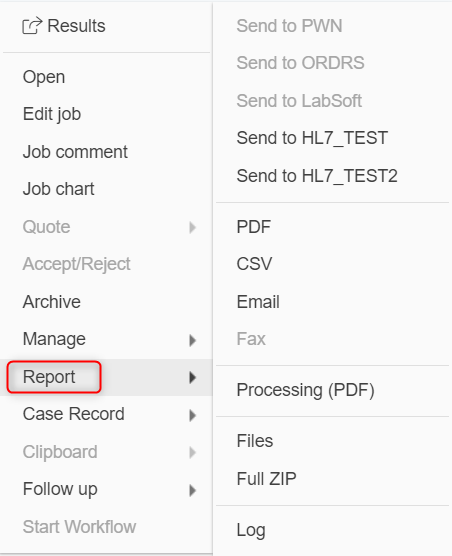Expand the Report submenu arrow
This screenshot has height=556, width=452.
tap(192, 378)
